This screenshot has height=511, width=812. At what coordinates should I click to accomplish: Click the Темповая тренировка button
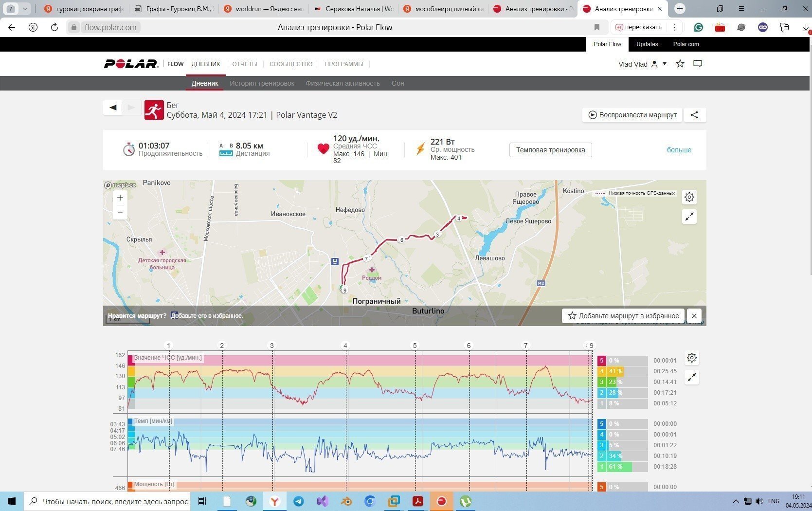point(551,150)
